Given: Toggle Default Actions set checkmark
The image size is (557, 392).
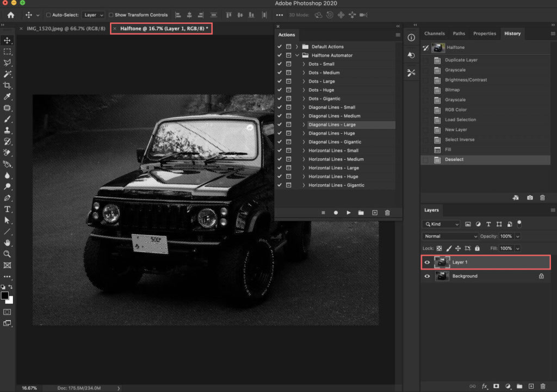Looking at the screenshot, I should coord(280,47).
